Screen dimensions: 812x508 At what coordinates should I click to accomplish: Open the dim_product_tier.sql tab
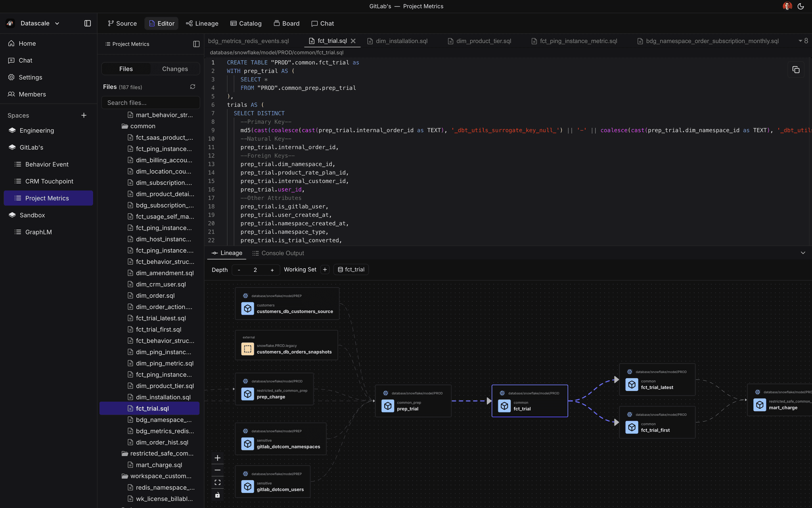pyautogui.click(x=483, y=40)
